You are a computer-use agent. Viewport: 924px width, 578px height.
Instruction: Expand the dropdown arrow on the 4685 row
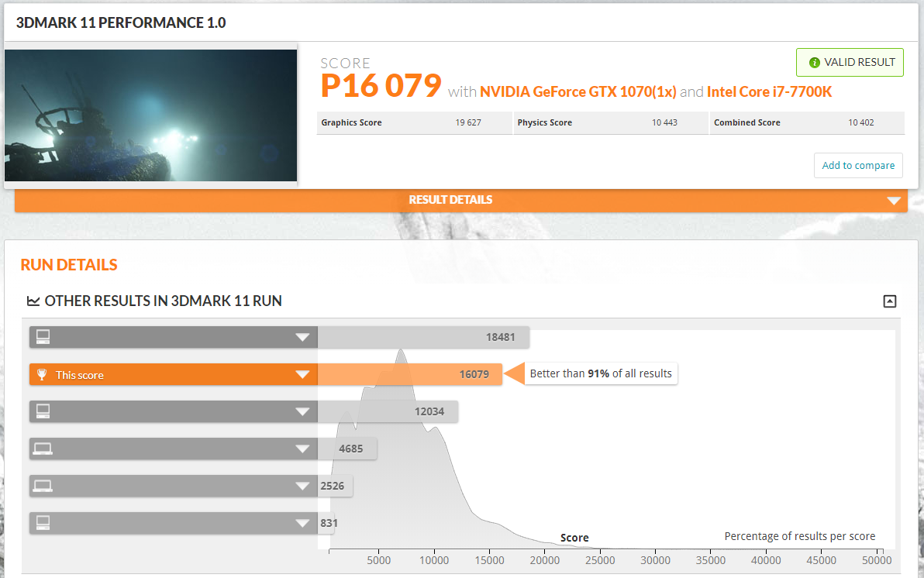302,449
